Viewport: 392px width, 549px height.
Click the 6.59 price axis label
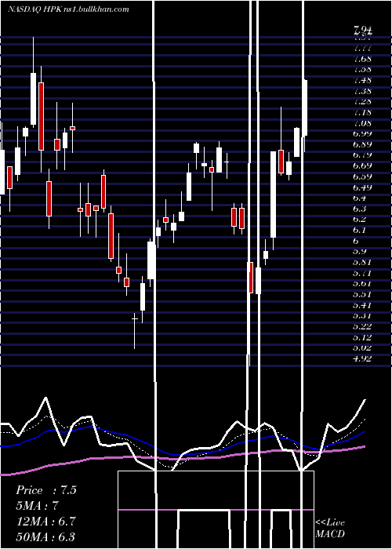click(x=362, y=176)
